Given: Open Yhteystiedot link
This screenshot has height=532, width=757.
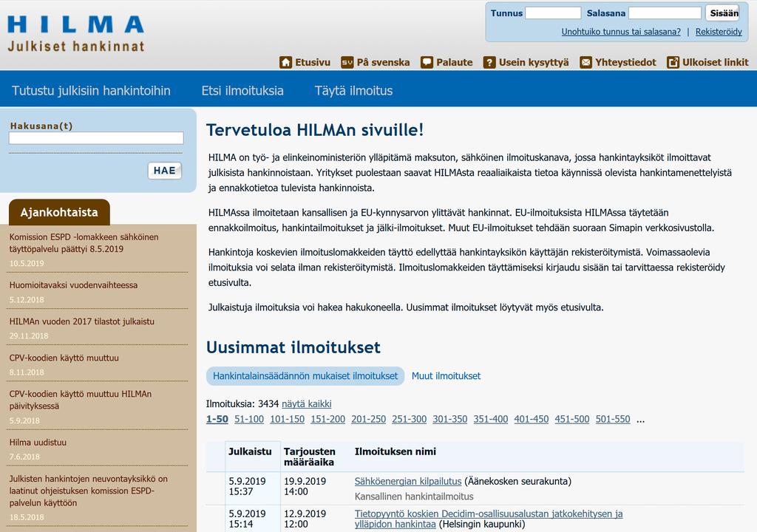Looking at the screenshot, I should click(625, 62).
